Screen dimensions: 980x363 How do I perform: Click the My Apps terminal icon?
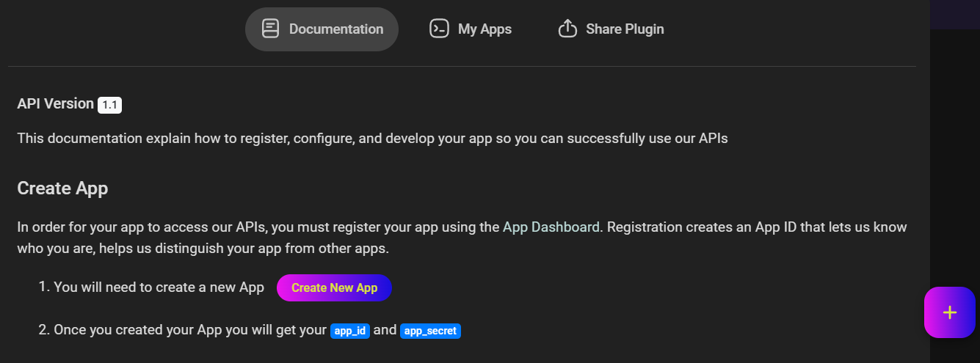(x=439, y=29)
